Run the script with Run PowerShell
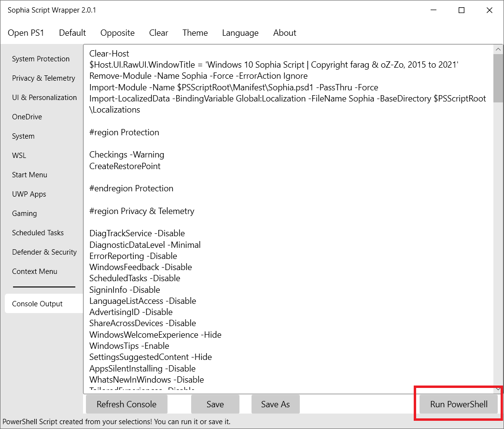The height and width of the screenshot is (429, 504). [459, 404]
